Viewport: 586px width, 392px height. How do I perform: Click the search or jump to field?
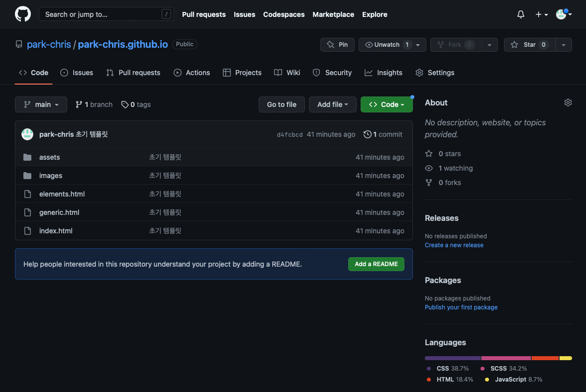pos(106,14)
